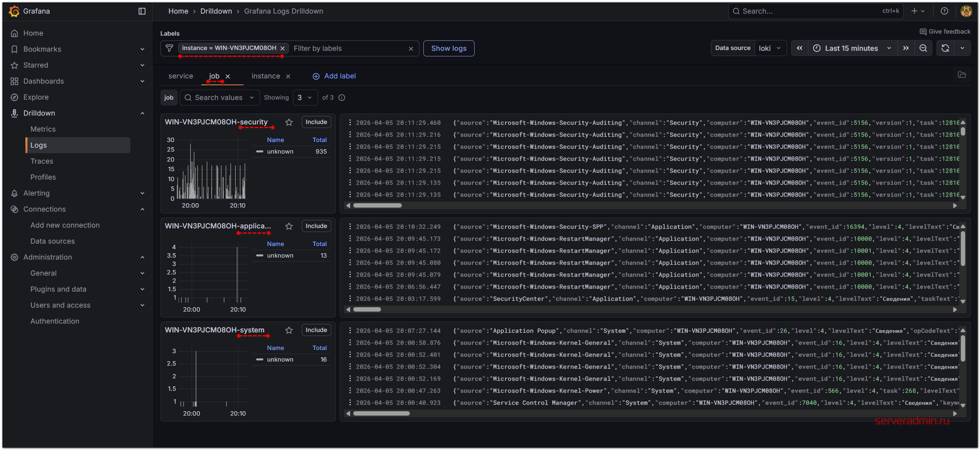The height and width of the screenshot is (450, 980).
Task: Star the WIN-VN3PJCM08OH-security panel
Action: coord(289,122)
